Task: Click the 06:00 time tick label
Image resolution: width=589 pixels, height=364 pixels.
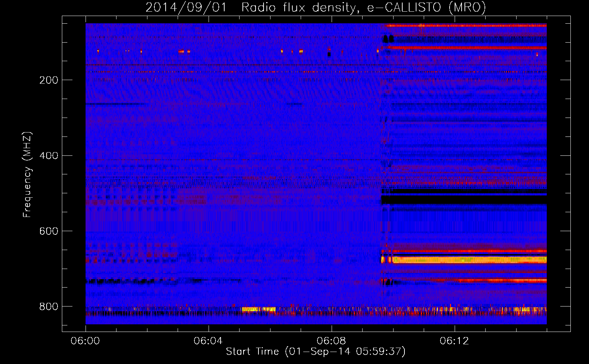Action: click(85, 341)
